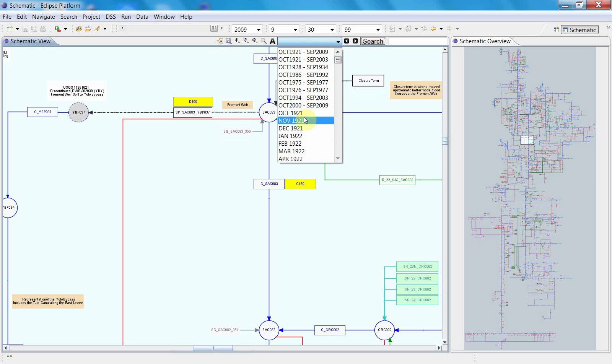
Task: Choose JAN 1922 in the list
Action: pos(306,136)
